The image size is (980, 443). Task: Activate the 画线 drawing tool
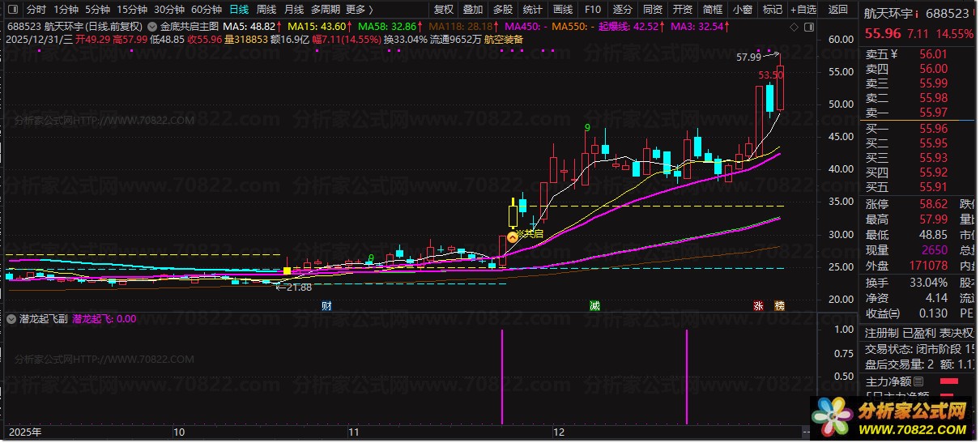562,10
